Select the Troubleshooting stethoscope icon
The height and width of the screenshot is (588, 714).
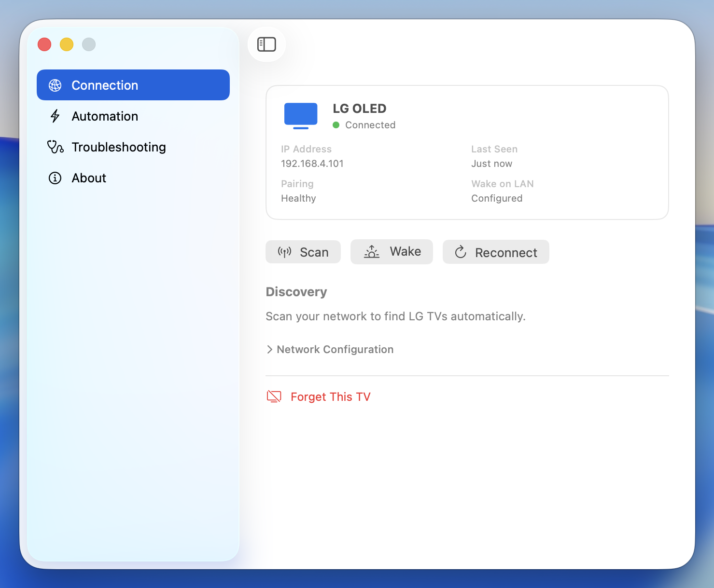[x=55, y=147]
